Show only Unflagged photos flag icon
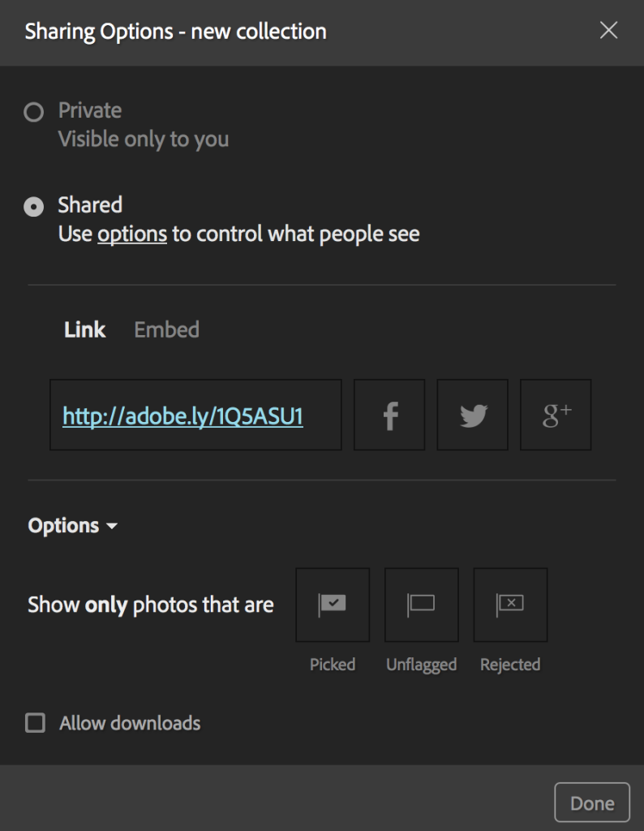The image size is (644, 831). (x=422, y=605)
